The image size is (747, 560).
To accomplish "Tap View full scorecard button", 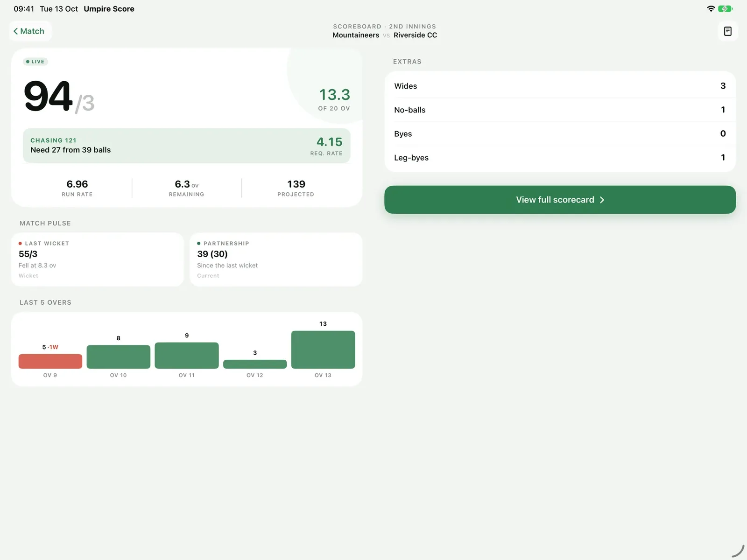I will (x=560, y=200).
